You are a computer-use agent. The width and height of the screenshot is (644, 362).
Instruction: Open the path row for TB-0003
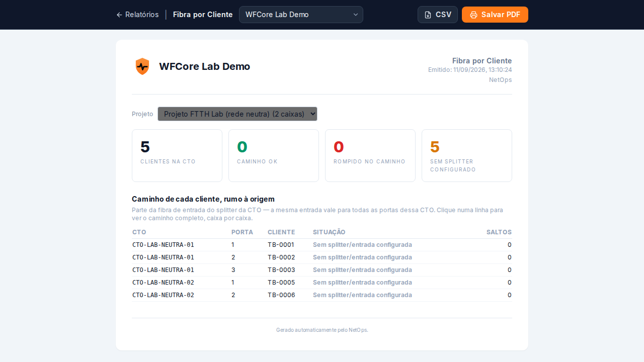pyautogui.click(x=322, y=270)
